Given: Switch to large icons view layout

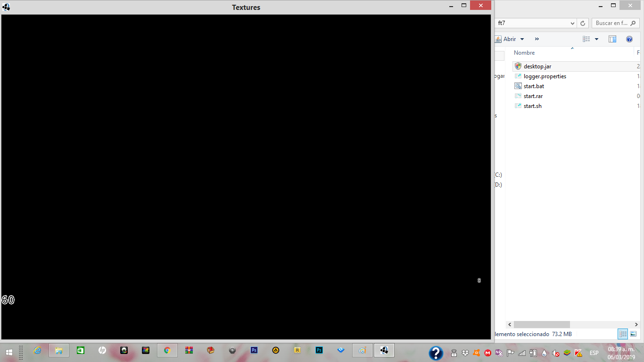Looking at the screenshot, I should tap(633, 334).
